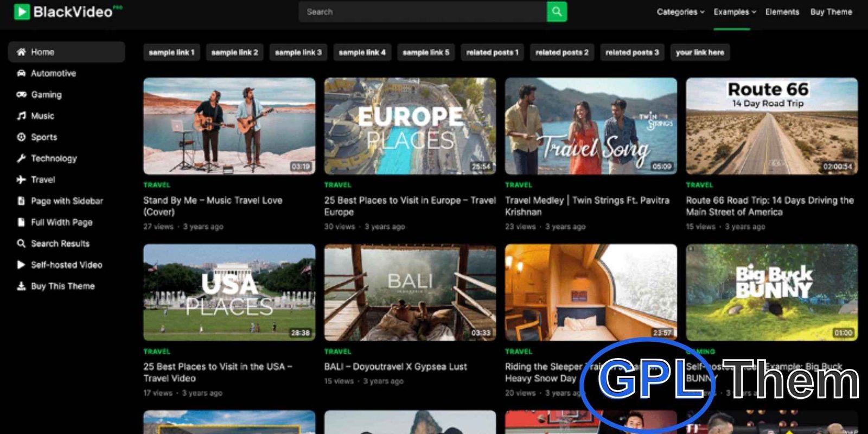The image size is (868, 434).
Task: Click the green search magnifier button
Action: pos(557,12)
